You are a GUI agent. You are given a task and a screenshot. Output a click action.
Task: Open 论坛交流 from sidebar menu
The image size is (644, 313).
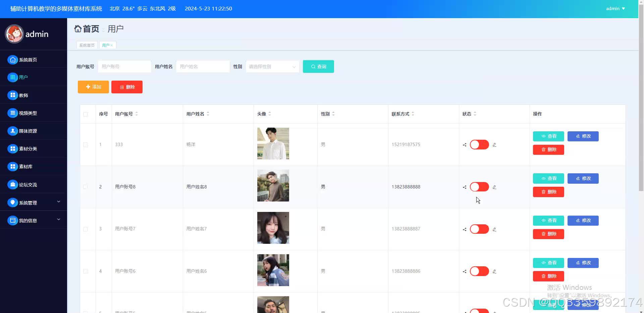(x=28, y=185)
